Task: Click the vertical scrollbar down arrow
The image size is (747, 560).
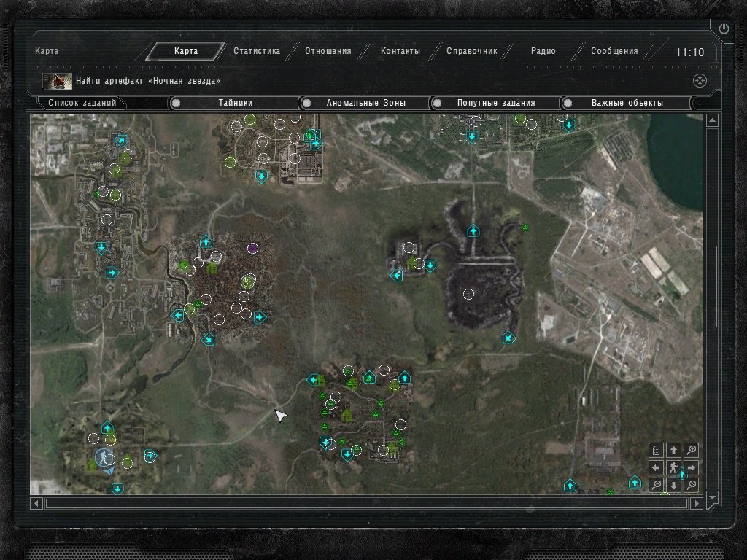Action: tap(712, 497)
